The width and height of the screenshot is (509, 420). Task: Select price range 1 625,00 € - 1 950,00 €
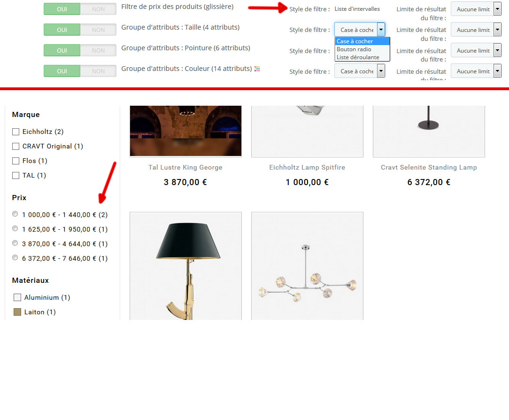(15, 229)
